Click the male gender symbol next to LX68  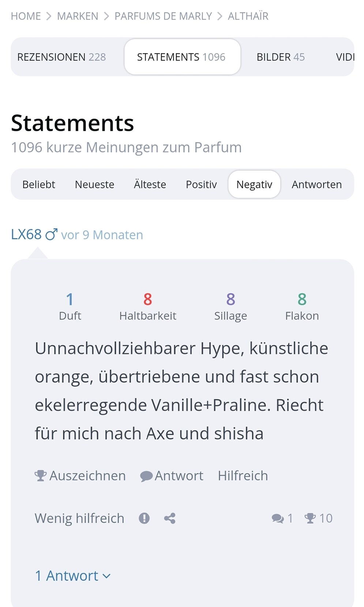pyautogui.click(x=52, y=234)
